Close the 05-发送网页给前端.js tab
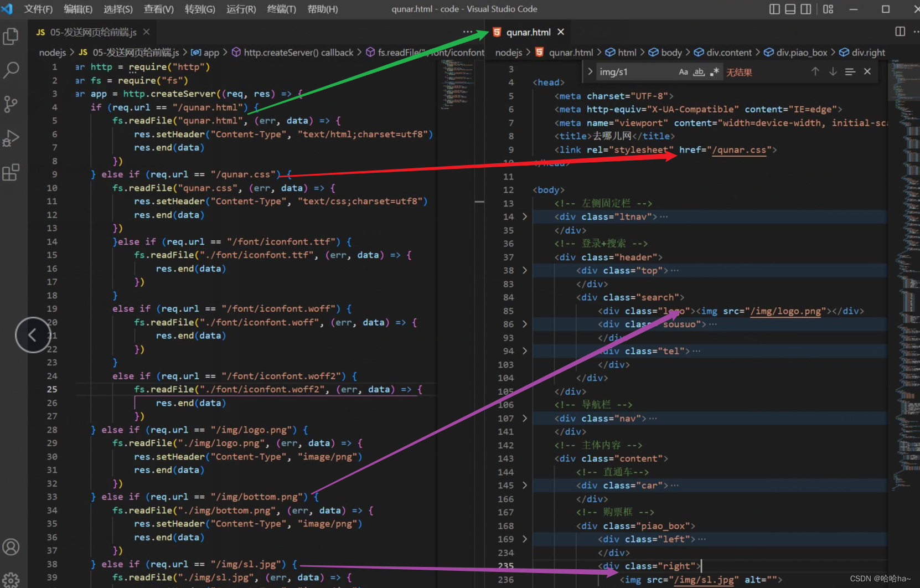Image resolution: width=920 pixels, height=588 pixels. 146,32
